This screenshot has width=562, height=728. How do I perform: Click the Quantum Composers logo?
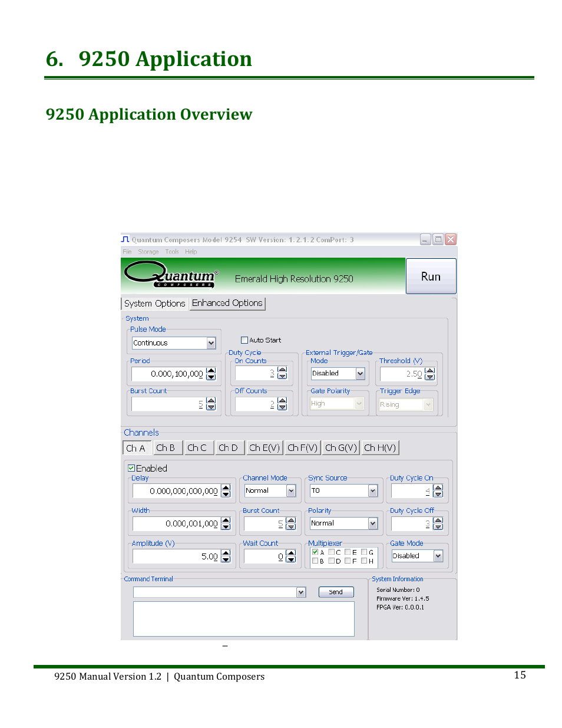[x=171, y=275]
